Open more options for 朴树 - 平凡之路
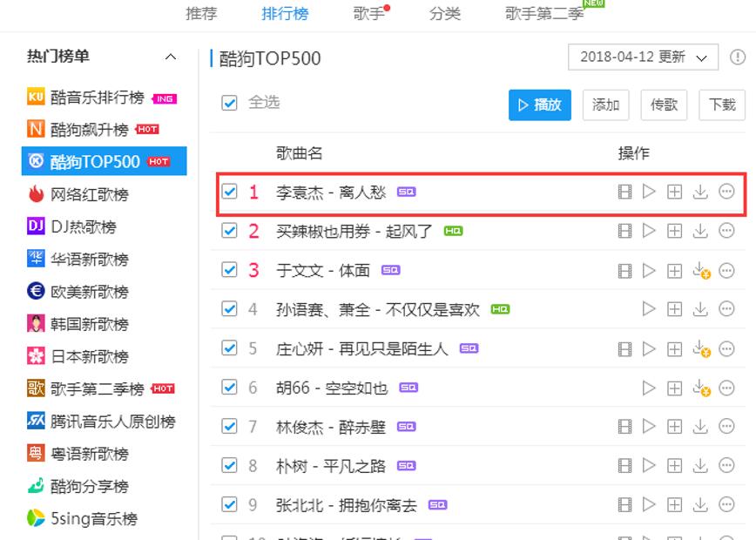Viewport: 756px width, 540px height. pyautogui.click(x=726, y=465)
